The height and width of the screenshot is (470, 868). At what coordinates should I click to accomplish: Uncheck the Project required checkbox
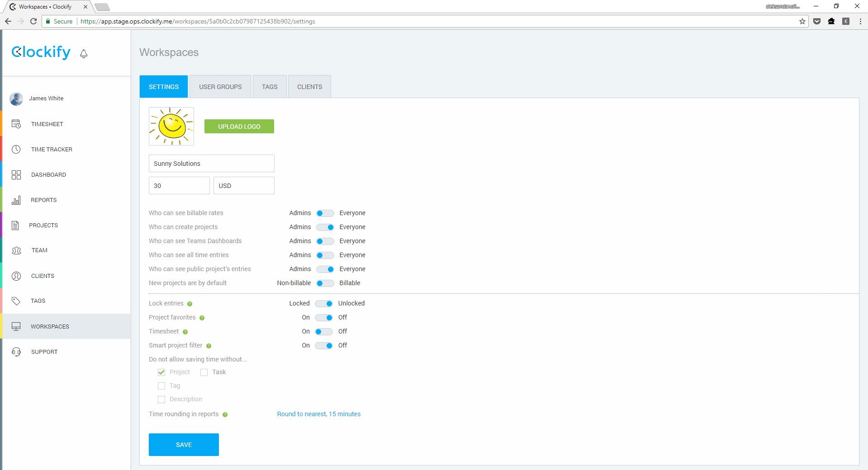coord(161,372)
